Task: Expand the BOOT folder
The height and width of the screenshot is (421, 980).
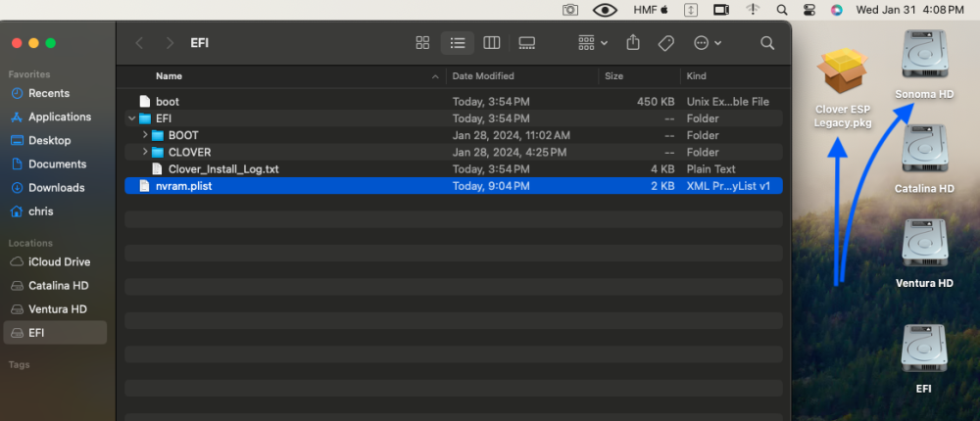Action: [x=145, y=135]
